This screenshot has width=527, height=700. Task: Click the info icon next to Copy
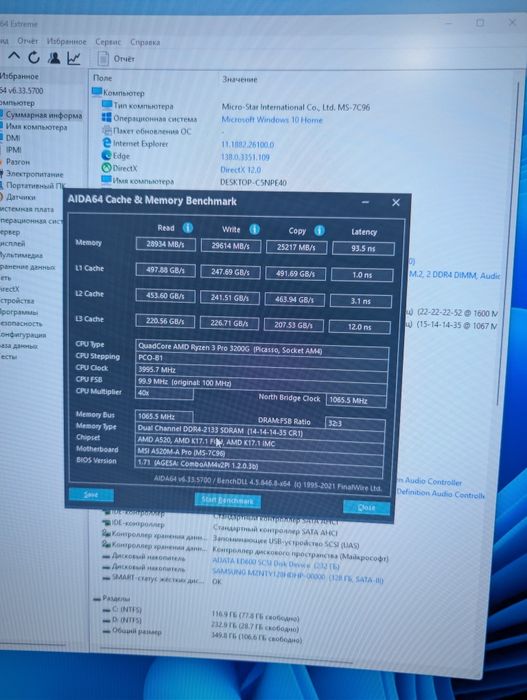point(319,230)
